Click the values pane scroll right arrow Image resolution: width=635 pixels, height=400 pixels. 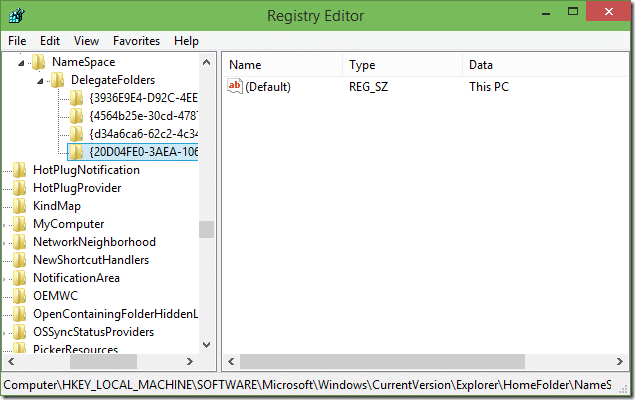[x=620, y=362]
